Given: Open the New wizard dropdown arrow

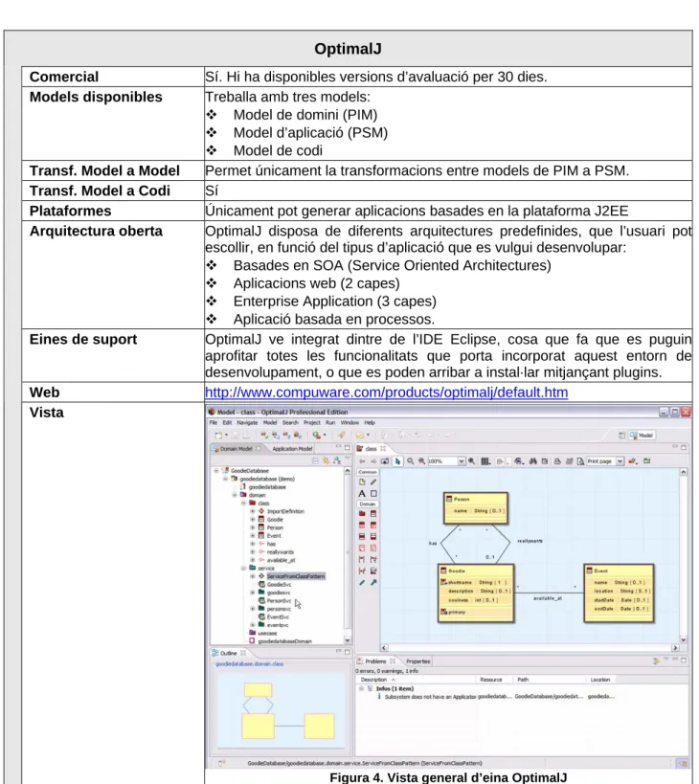Looking at the screenshot, I should [227, 436].
